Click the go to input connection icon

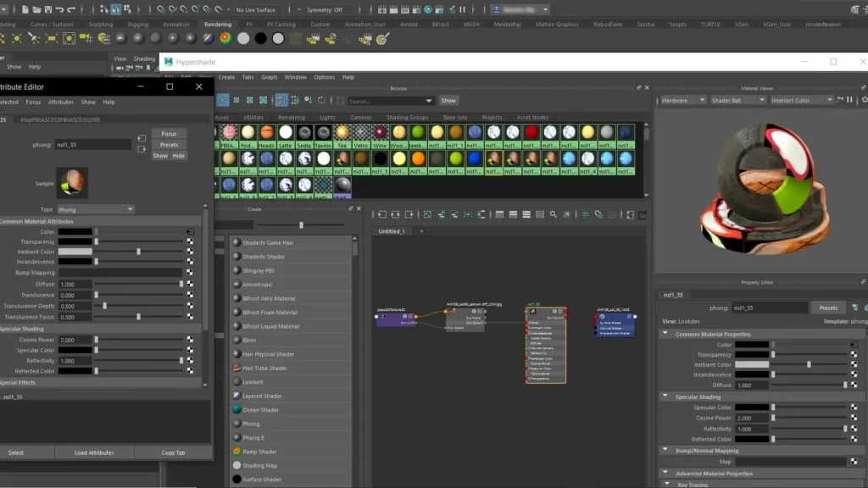(x=142, y=138)
